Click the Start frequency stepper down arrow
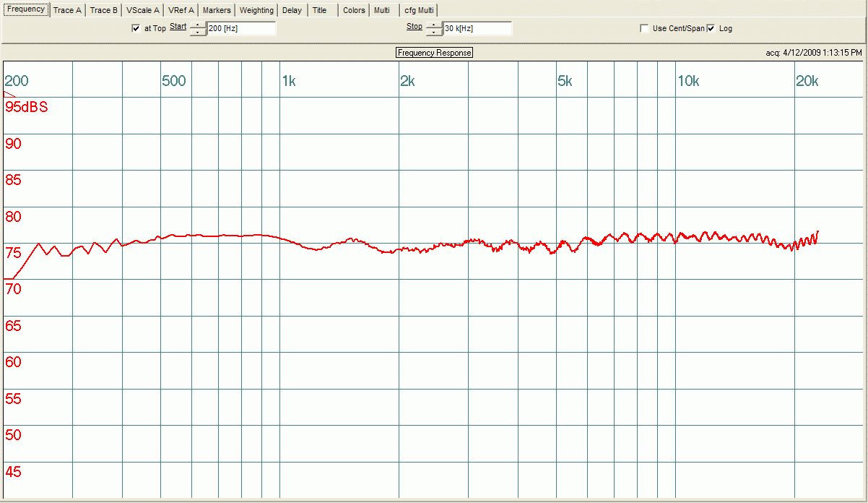868x503 pixels. [x=197, y=33]
